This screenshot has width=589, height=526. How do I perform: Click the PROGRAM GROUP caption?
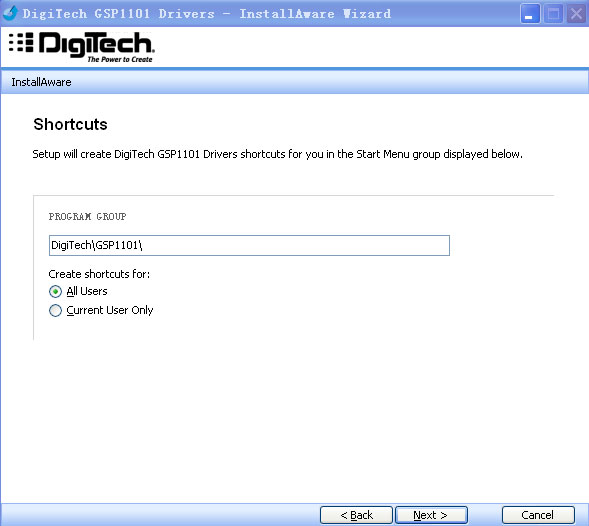pyautogui.click(x=87, y=216)
